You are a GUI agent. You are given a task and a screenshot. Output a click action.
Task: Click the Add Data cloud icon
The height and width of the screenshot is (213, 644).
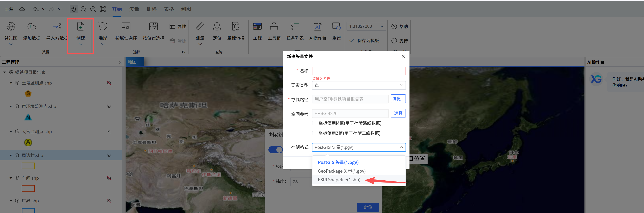click(x=32, y=26)
